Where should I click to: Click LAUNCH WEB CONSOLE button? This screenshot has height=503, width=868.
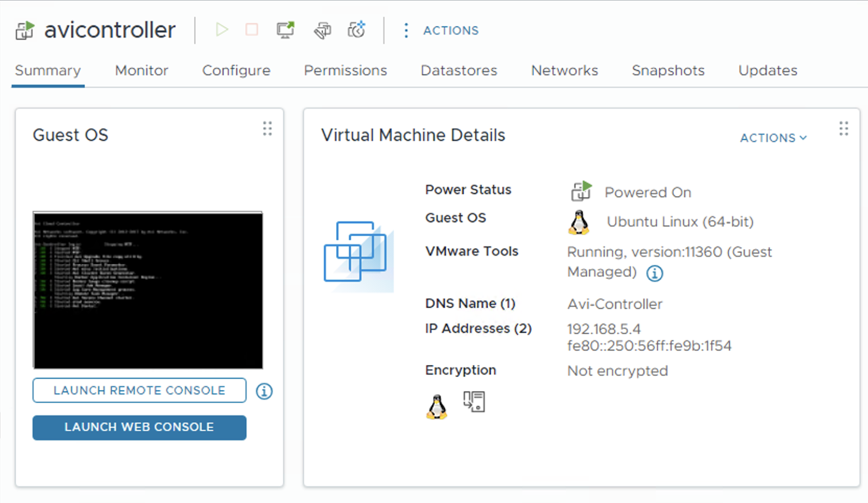[139, 427]
